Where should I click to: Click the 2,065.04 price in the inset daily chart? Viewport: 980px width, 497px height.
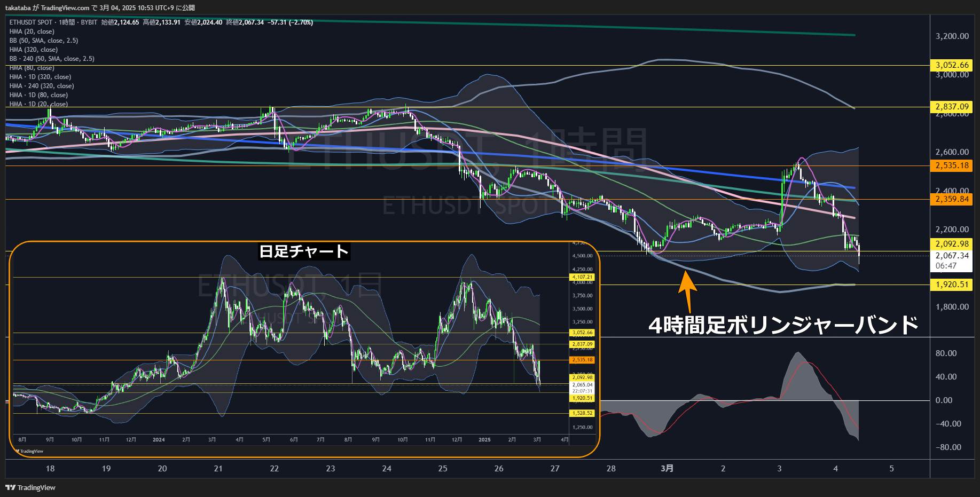pos(582,385)
